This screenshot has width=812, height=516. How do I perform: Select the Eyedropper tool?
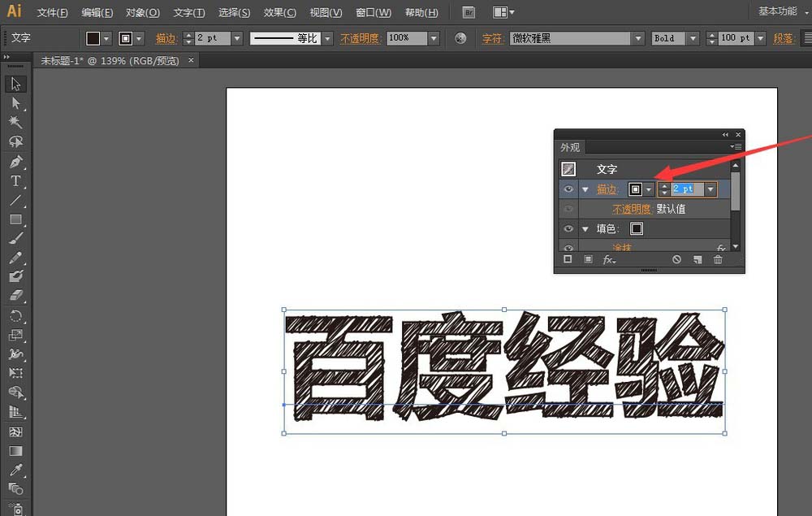click(15, 470)
